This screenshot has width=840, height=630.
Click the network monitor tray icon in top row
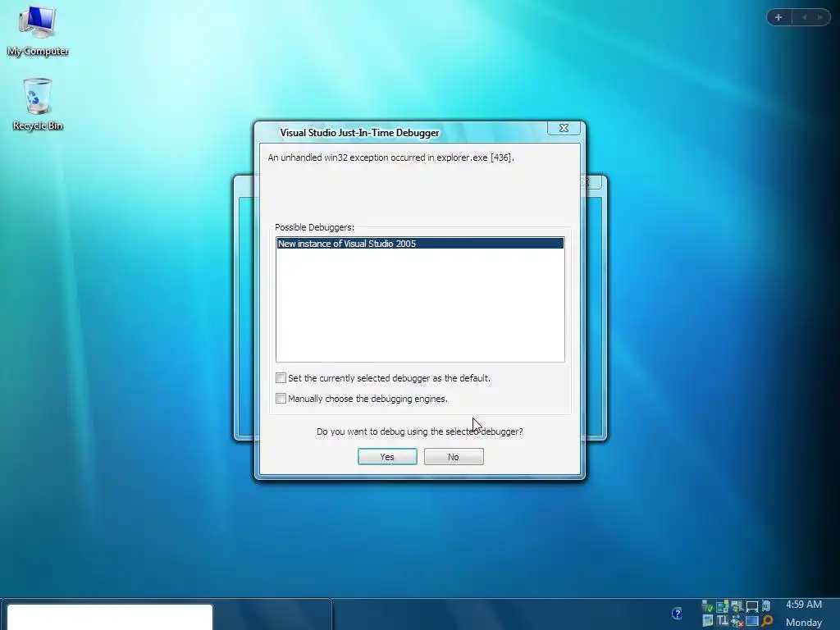point(751,606)
